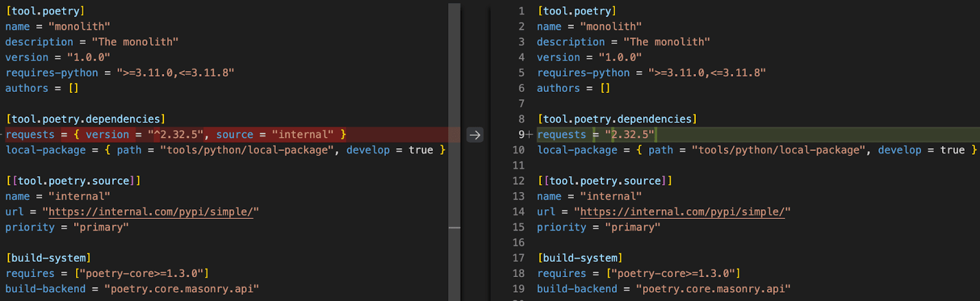Click [tool.poetry.dependencies] on line 8

click(617, 119)
